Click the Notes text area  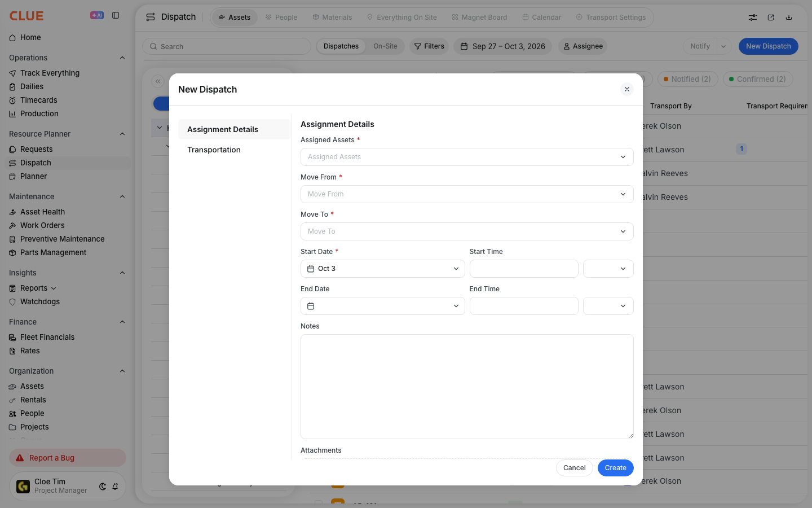[x=467, y=387]
